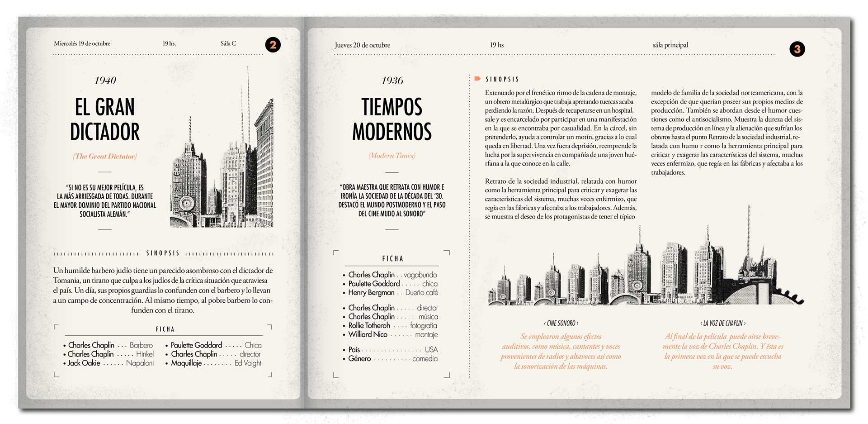868x424 pixels.
Task: Click 'Charles Chaplin .... música' row
Action: pos(390,317)
